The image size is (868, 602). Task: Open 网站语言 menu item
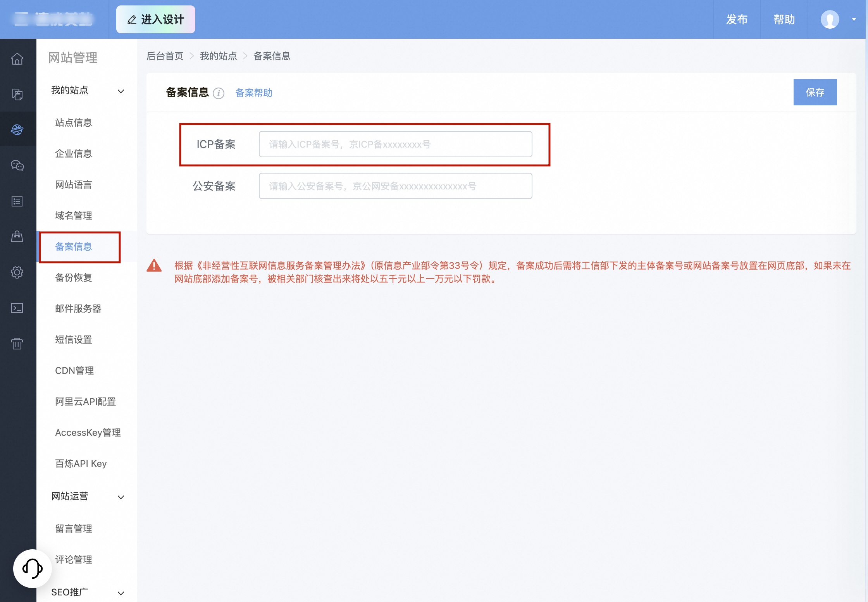pyautogui.click(x=74, y=185)
